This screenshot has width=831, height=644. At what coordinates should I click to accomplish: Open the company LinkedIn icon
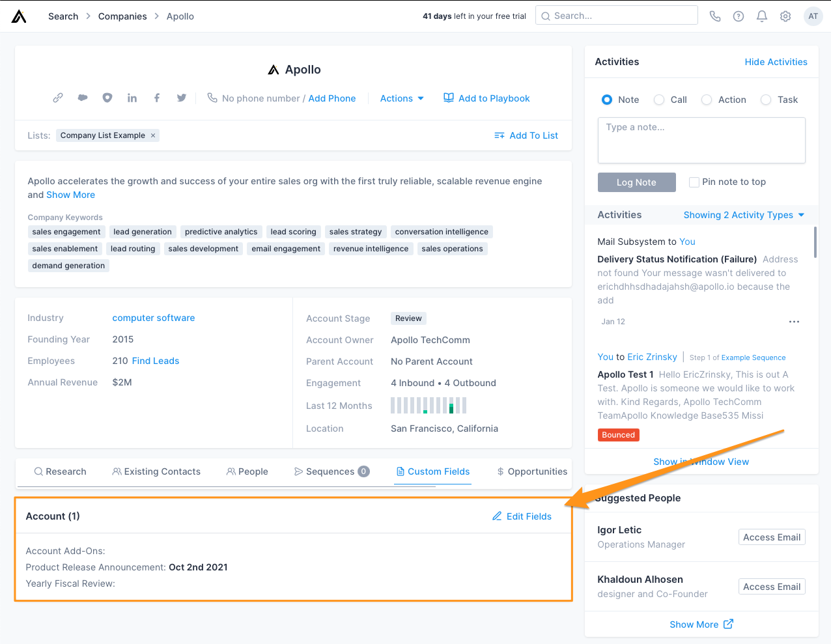click(x=132, y=98)
